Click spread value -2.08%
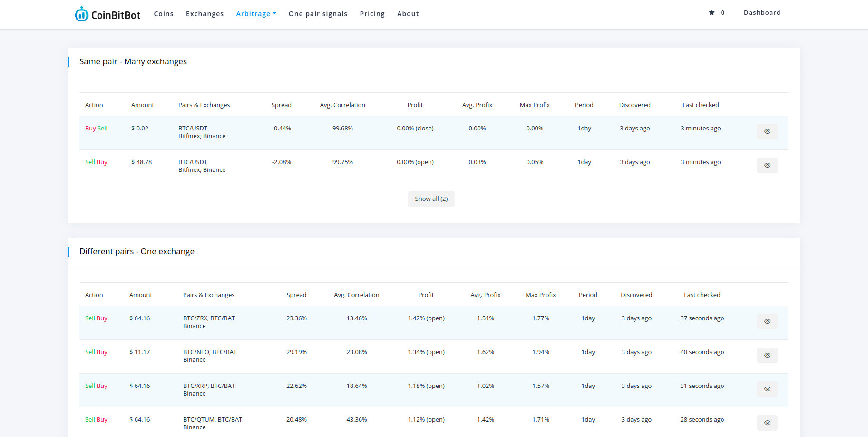The image size is (868, 437). coord(282,162)
